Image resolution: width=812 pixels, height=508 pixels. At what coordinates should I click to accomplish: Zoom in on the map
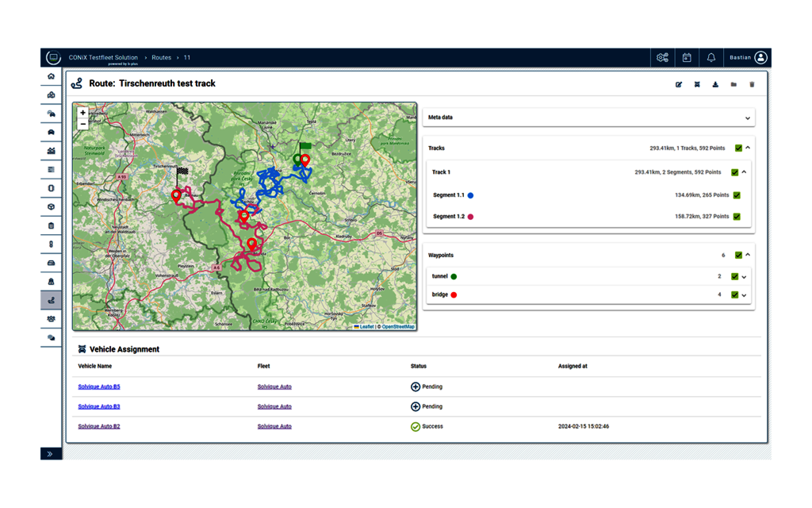(x=82, y=113)
